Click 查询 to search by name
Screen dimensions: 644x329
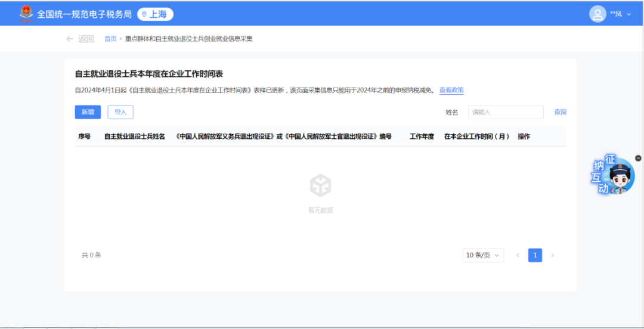[x=560, y=112]
